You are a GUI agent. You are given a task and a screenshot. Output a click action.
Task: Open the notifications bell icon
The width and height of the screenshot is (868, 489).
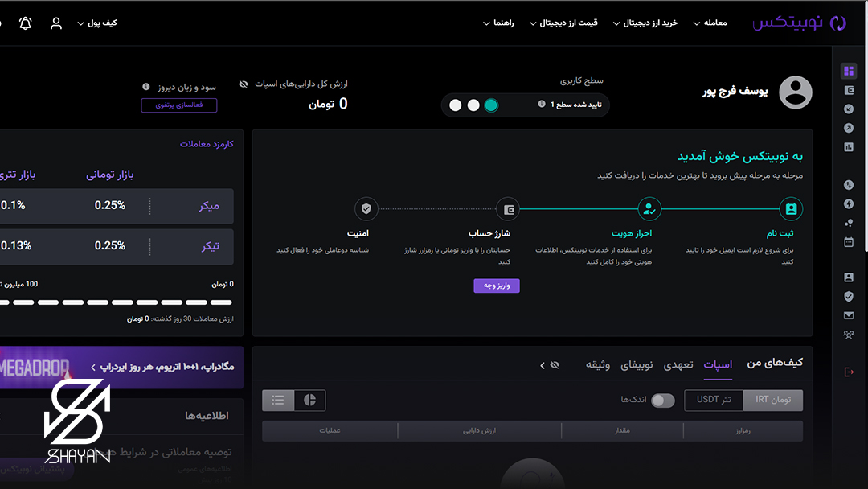tap(25, 23)
